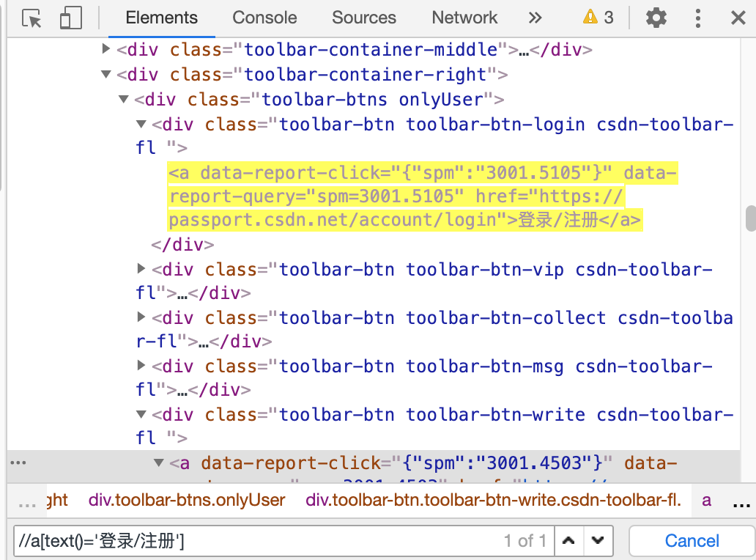Toggle the device toolbar icon
This screenshot has width=756, height=560.
70,18
